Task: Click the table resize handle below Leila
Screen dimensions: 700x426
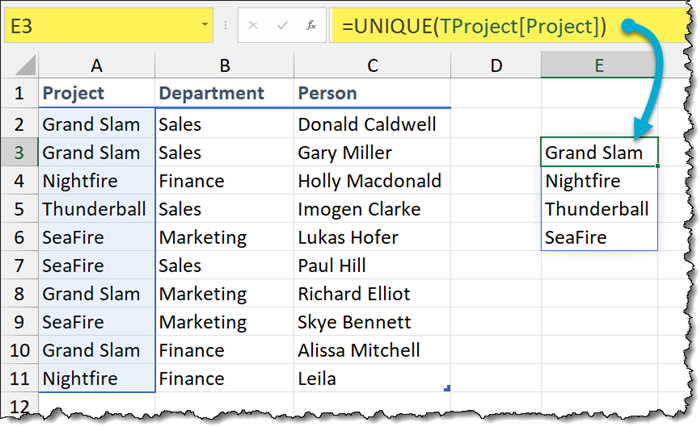Action: 446,388
